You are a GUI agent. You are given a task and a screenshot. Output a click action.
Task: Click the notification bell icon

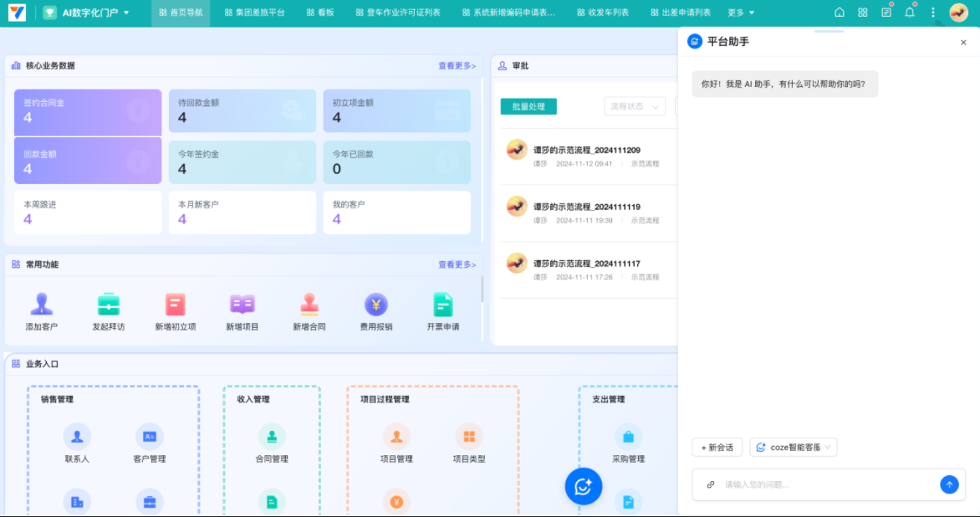point(910,13)
